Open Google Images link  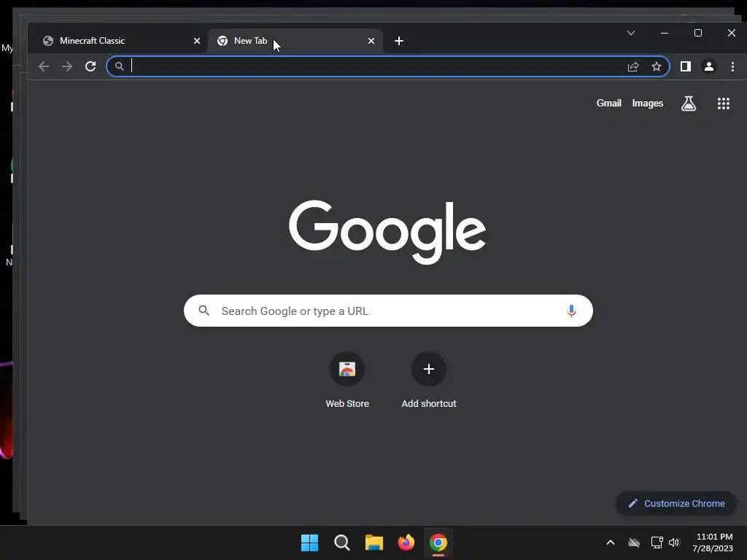point(648,104)
